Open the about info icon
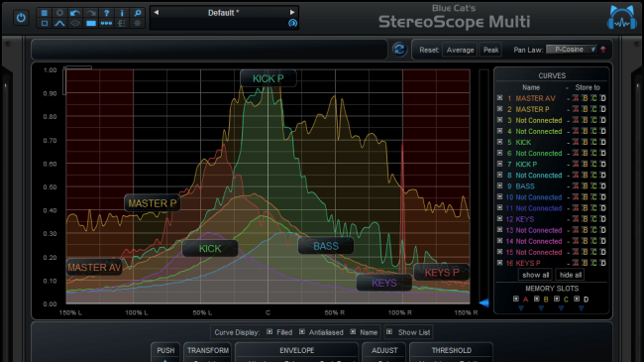Screen dimensions: 644x362 (122, 13)
